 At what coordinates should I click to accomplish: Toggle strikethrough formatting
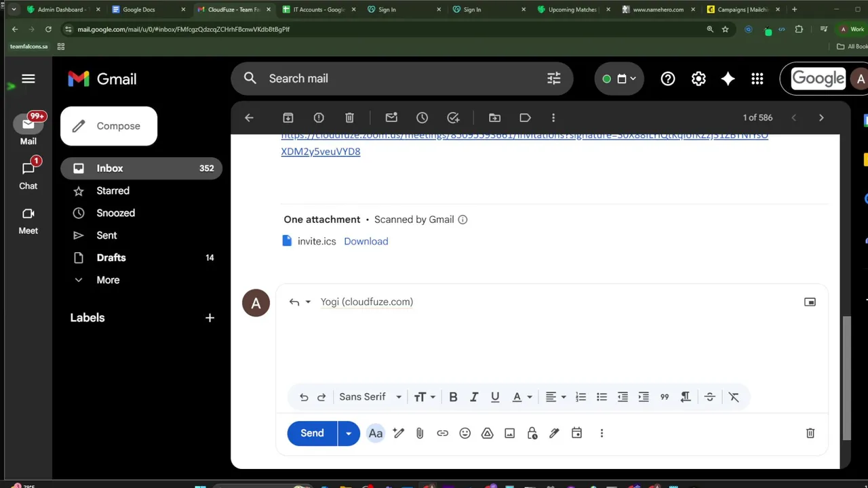pyautogui.click(x=710, y=397)
